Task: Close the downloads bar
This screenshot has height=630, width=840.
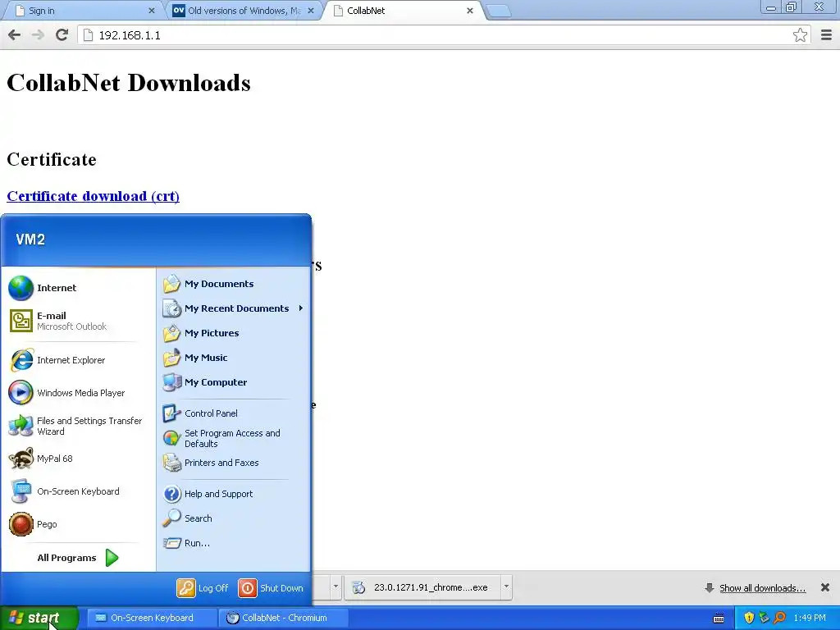Action: (825, 587)
